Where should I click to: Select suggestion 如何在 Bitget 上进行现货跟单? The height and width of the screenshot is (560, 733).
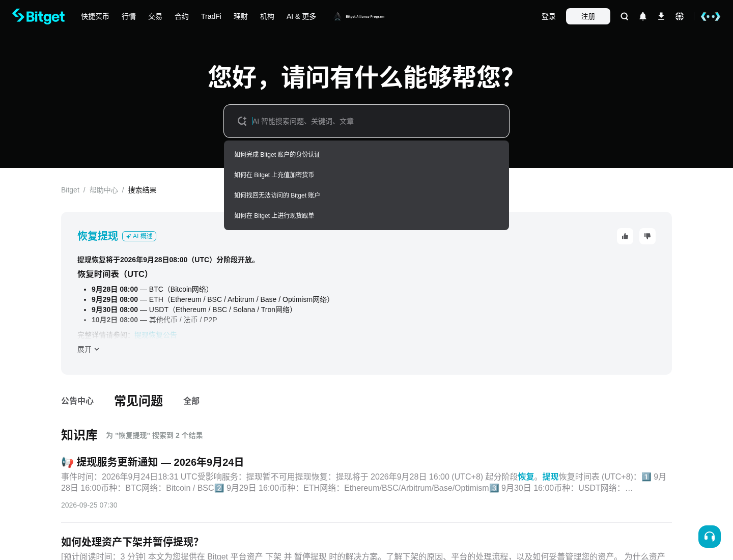coord(366,215)
